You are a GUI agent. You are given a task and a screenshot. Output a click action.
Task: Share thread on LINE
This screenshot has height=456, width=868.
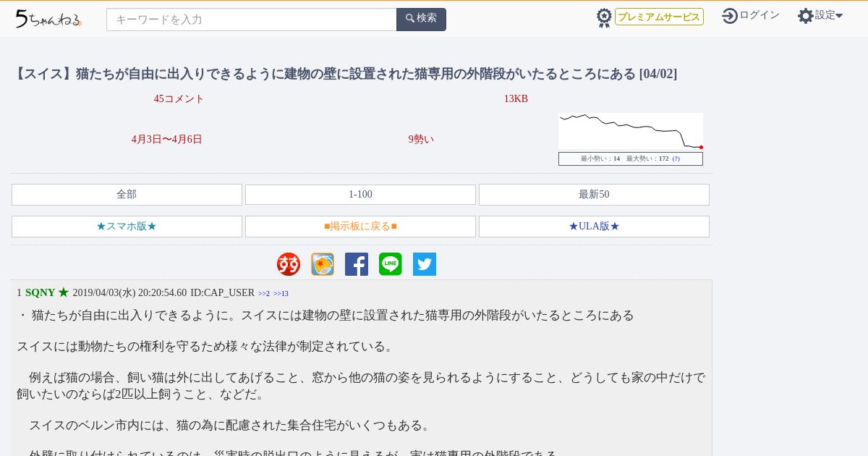pos(391,264)
